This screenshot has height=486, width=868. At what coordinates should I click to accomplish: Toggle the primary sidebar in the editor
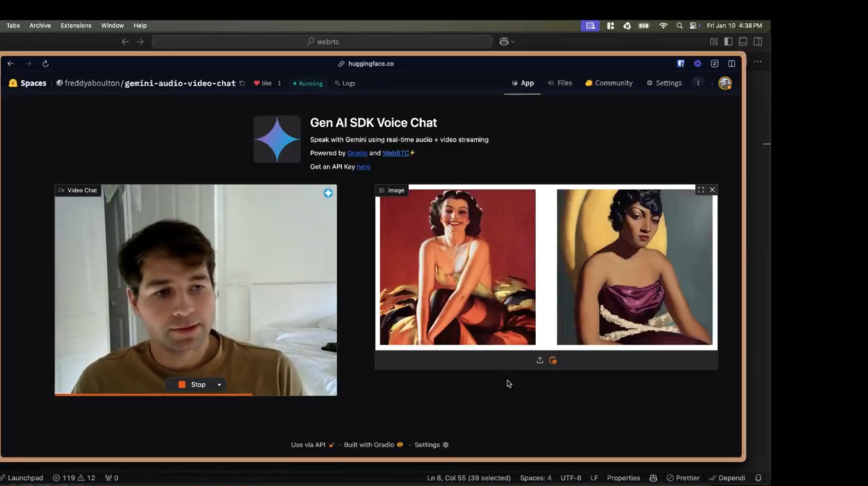pos(728,41)
